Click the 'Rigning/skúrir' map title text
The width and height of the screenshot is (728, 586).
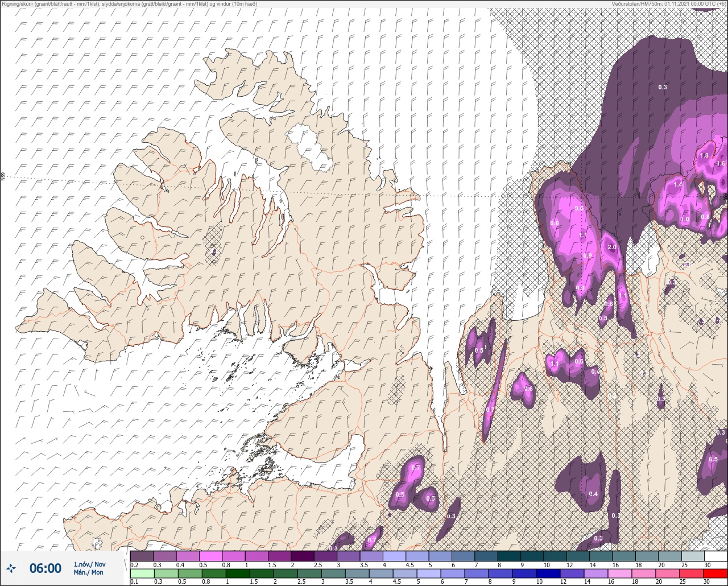[x=21, y=3]
